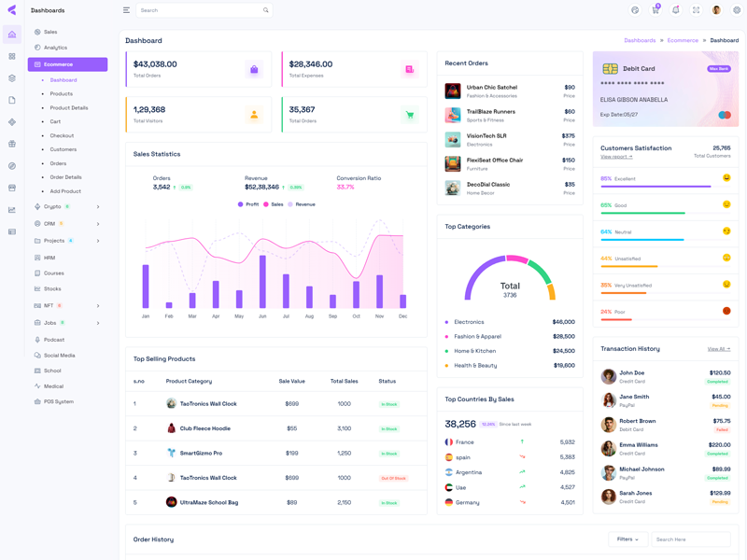Toggle Sales series in chart legend

point(273,204)
